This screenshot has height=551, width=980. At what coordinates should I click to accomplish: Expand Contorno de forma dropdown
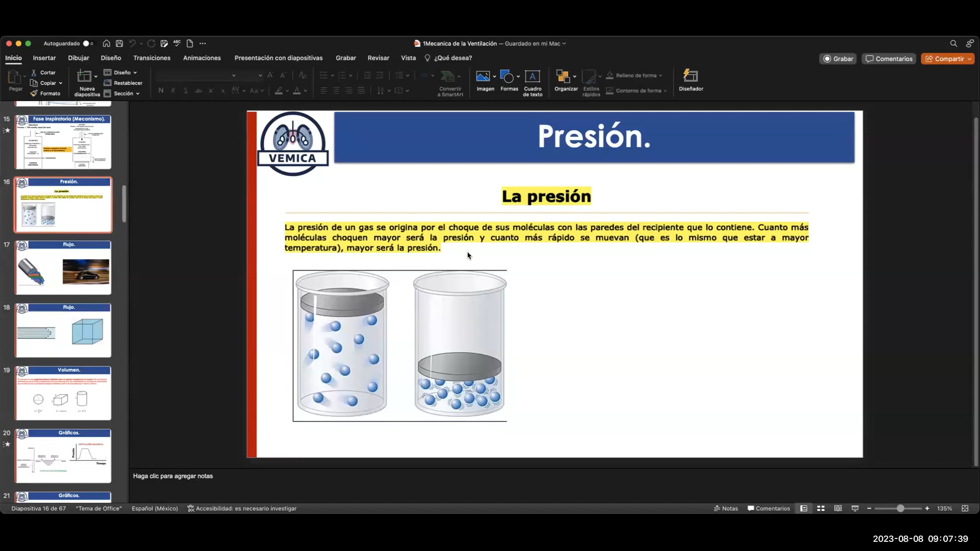[x=665, y=91]
